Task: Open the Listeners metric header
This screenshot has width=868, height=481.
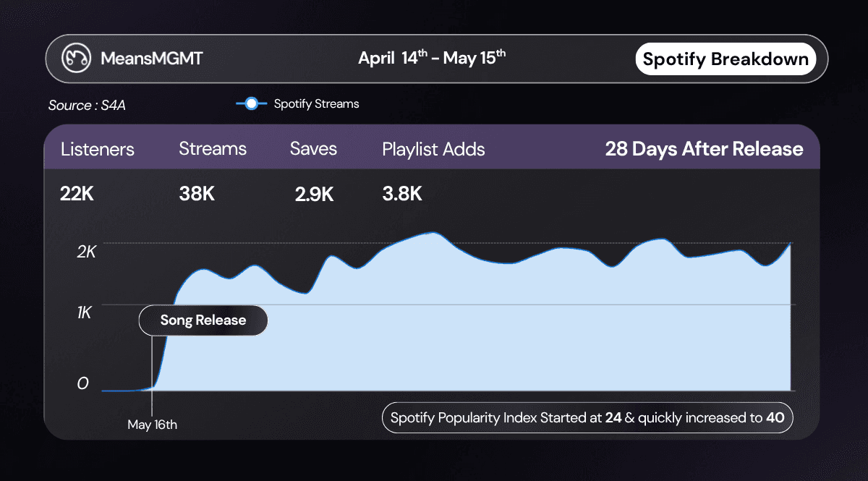Action: pyautogui.click(x=98, y=149)
